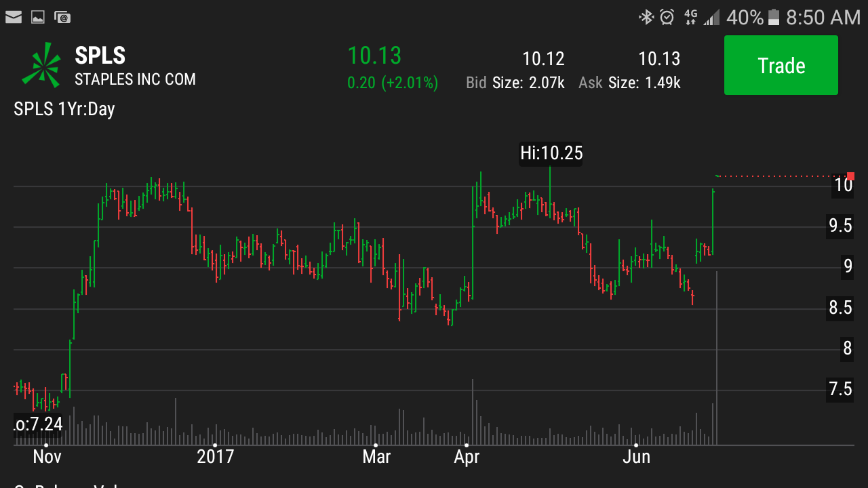Tap the Apr marker on the time axis
Viewport: 868px width, 488px height.
[x=467, y=456]
